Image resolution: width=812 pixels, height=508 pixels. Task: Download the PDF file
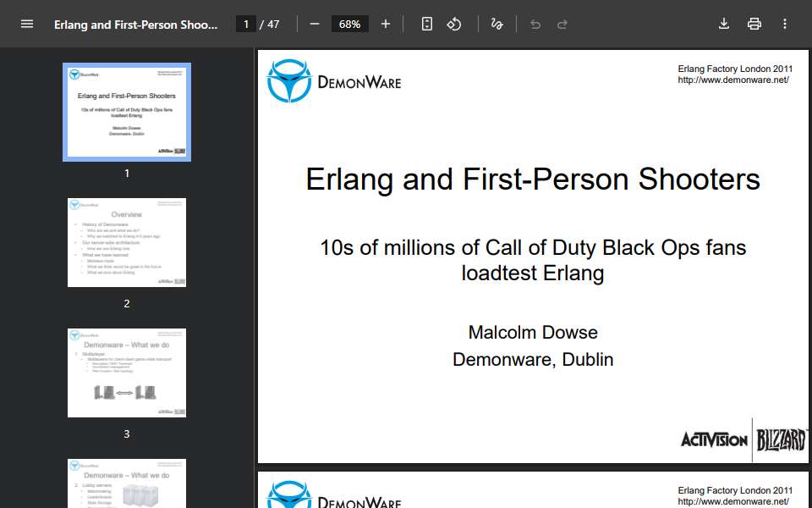coord(724,24)
